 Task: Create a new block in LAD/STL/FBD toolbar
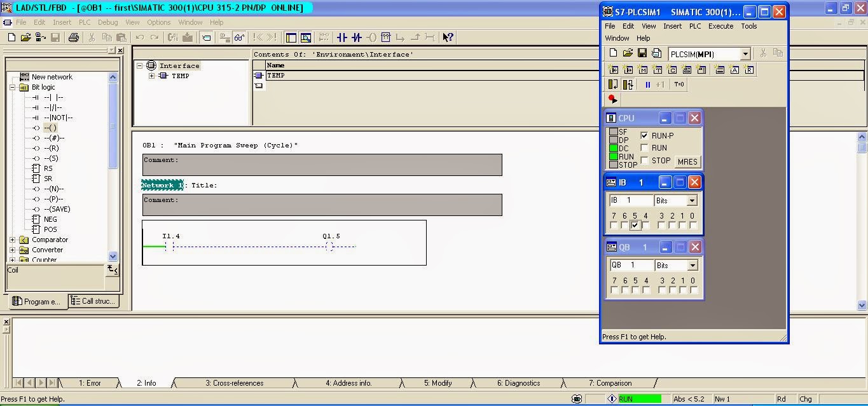(11, 37)
